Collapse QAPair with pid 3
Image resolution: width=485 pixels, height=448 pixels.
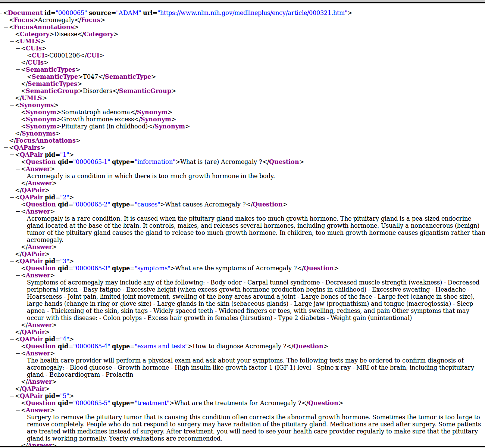(12, 261)
